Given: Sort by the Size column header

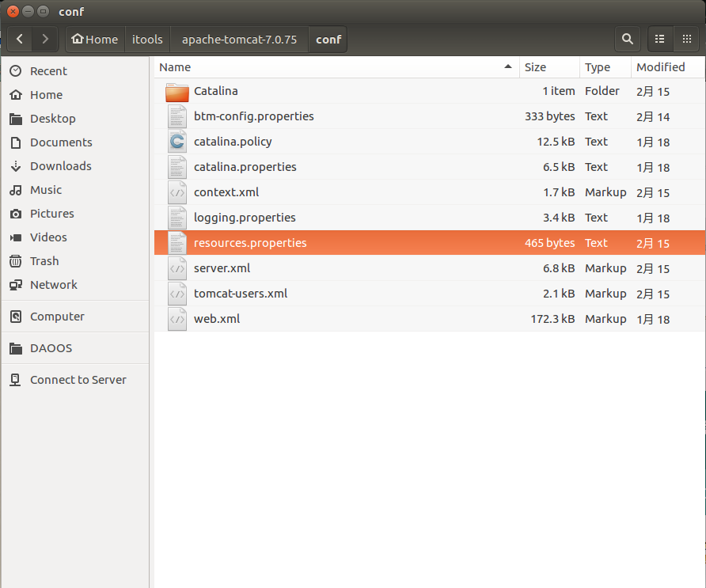Looking at the screenshot, I should click(x=549, y=67).
